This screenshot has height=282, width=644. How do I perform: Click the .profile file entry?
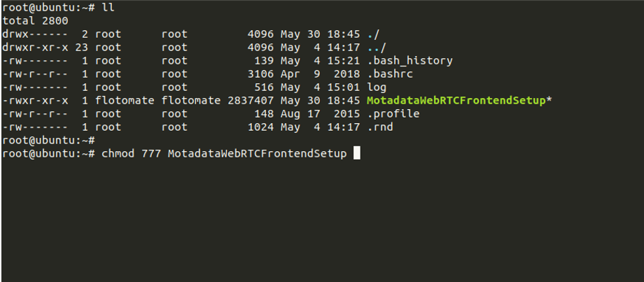(x=393, y=113)
